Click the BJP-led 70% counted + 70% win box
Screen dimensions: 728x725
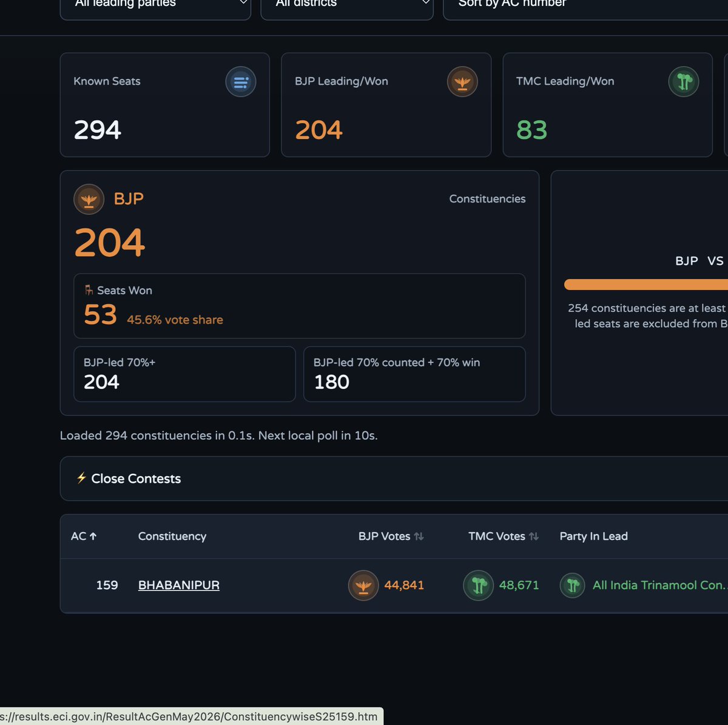[x=414, y=374]
